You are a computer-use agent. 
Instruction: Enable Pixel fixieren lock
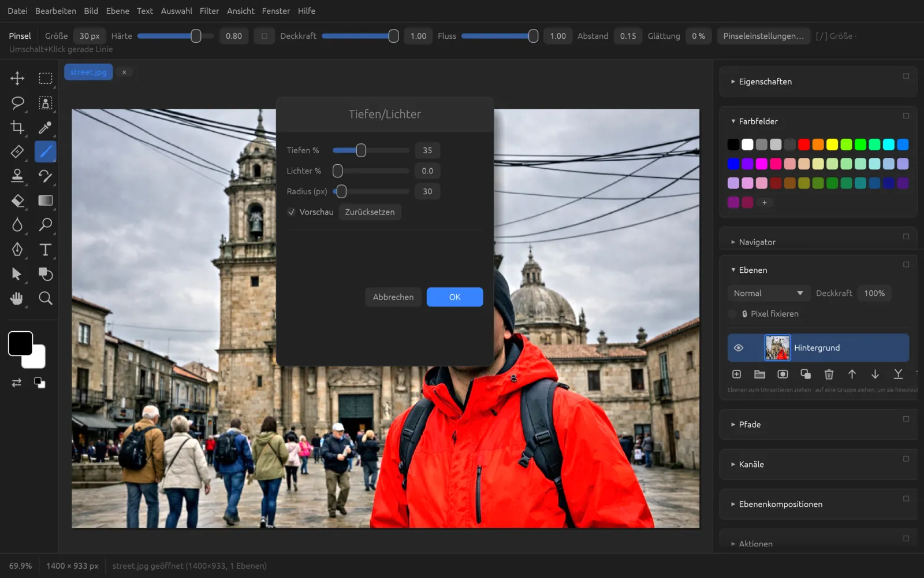point(732,314)
